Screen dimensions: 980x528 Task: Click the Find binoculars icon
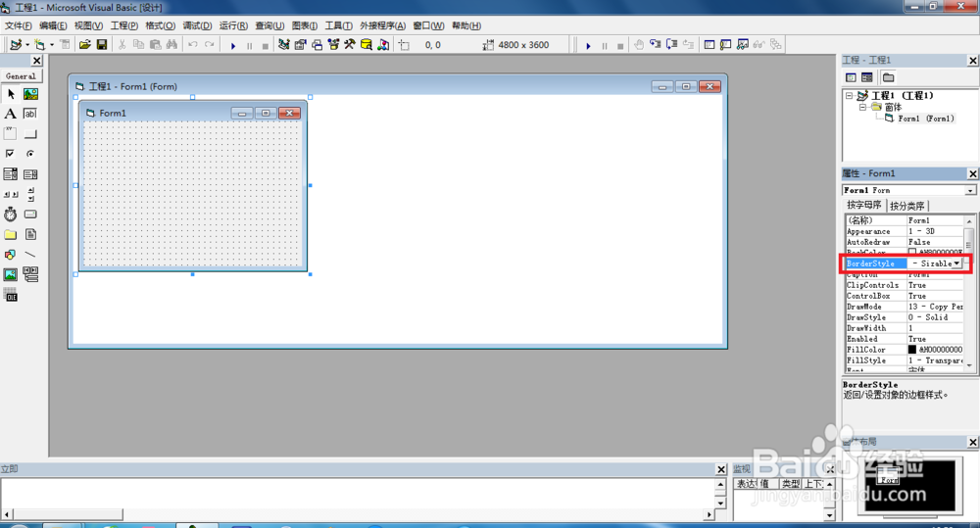point(171,44)
